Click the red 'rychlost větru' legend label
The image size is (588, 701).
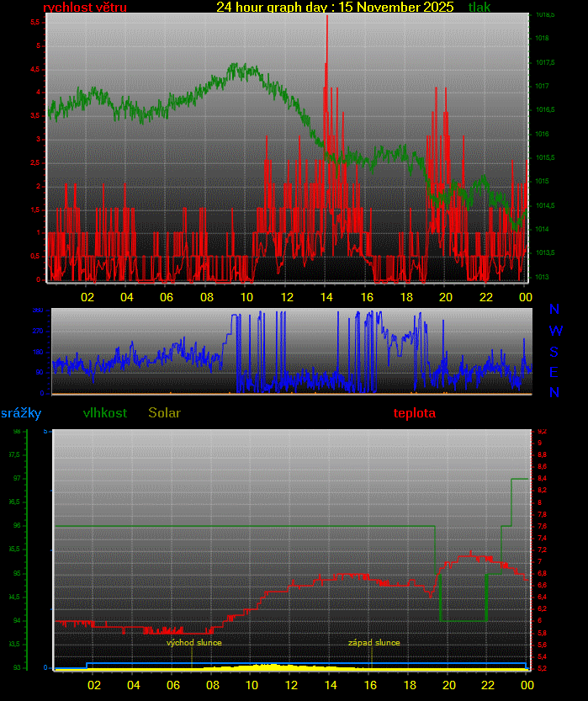[85, 8]
